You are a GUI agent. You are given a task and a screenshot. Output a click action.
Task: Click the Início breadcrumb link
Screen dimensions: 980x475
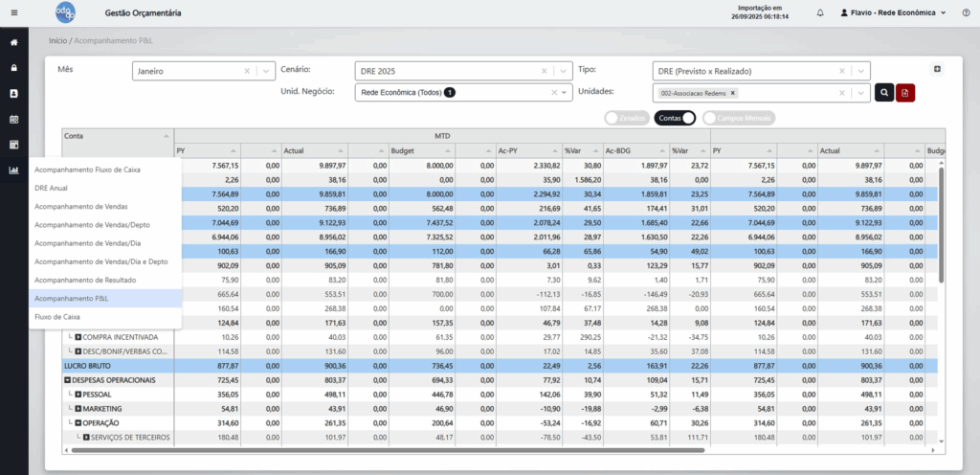tap(58, 42)
